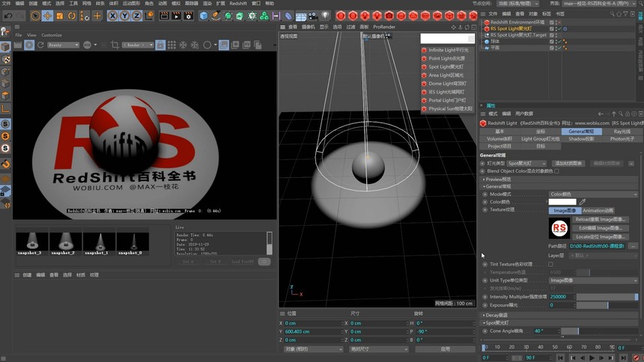Open the spline Pen tool icon

coord(216,16)
